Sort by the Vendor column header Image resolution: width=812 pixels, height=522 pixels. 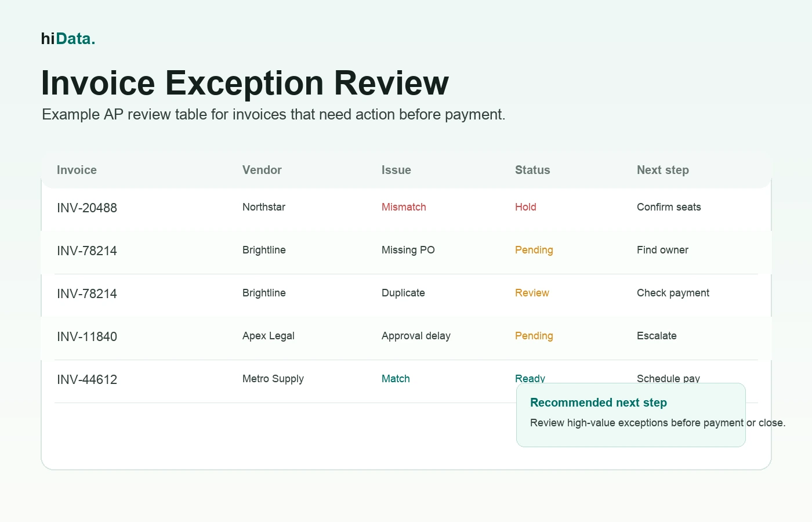coord(262,170)
